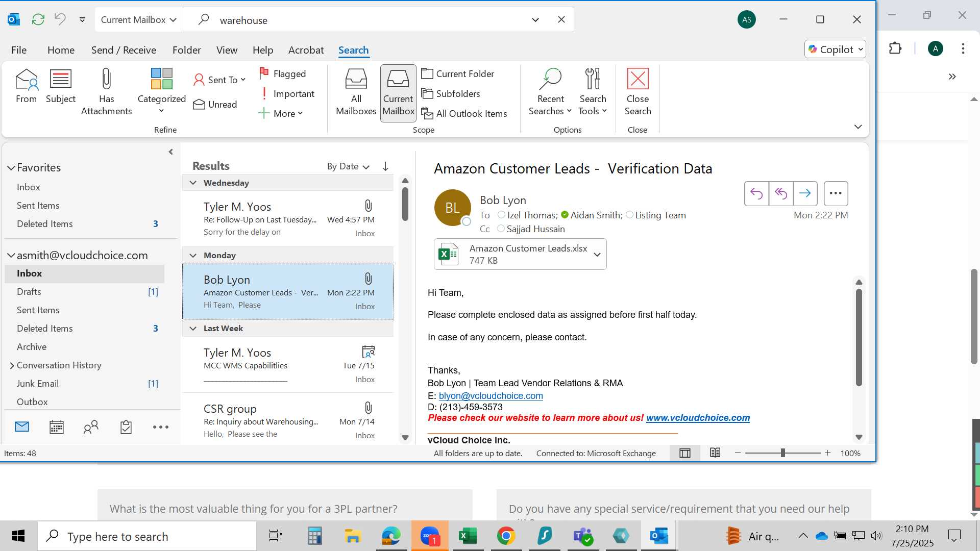Screen dimensions: 980x551
Task: Open CSR group Warehousing inquiry email
Action: 288,419
